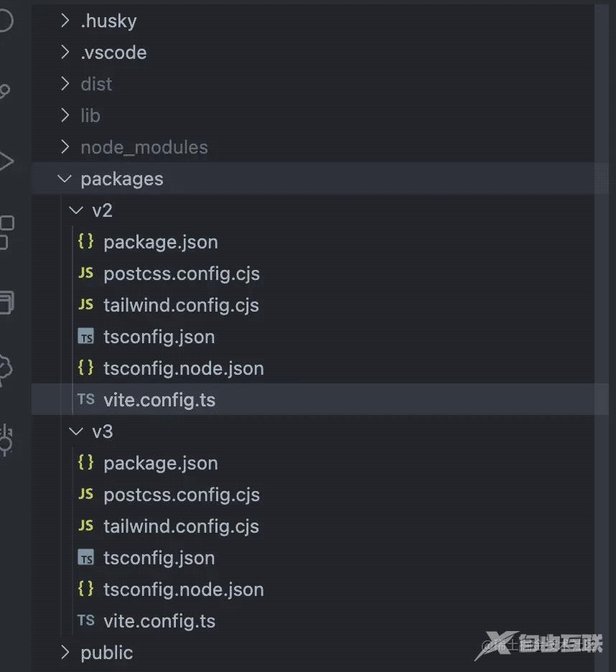The image size is (616, 672).
Task: Open the Extensions view icon
Action: 4,231
